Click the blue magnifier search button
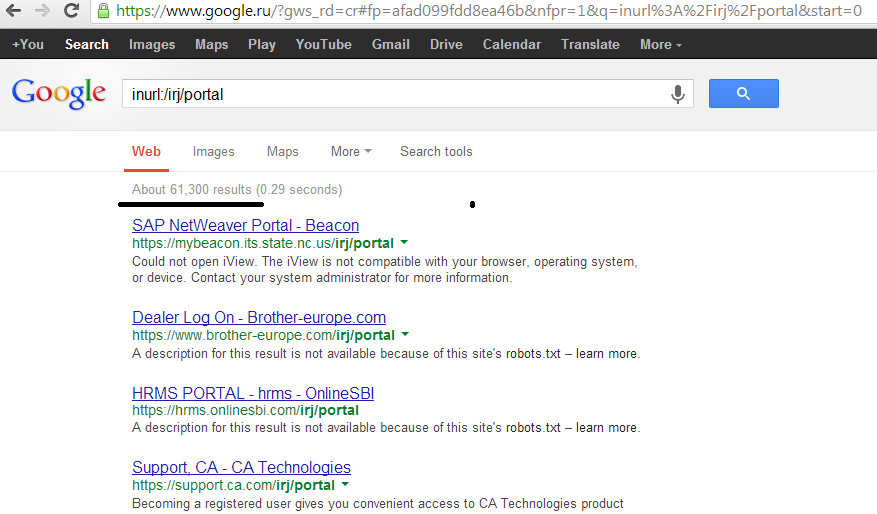The width and height of the screenshot is (877, 514). tap(743, 93)
